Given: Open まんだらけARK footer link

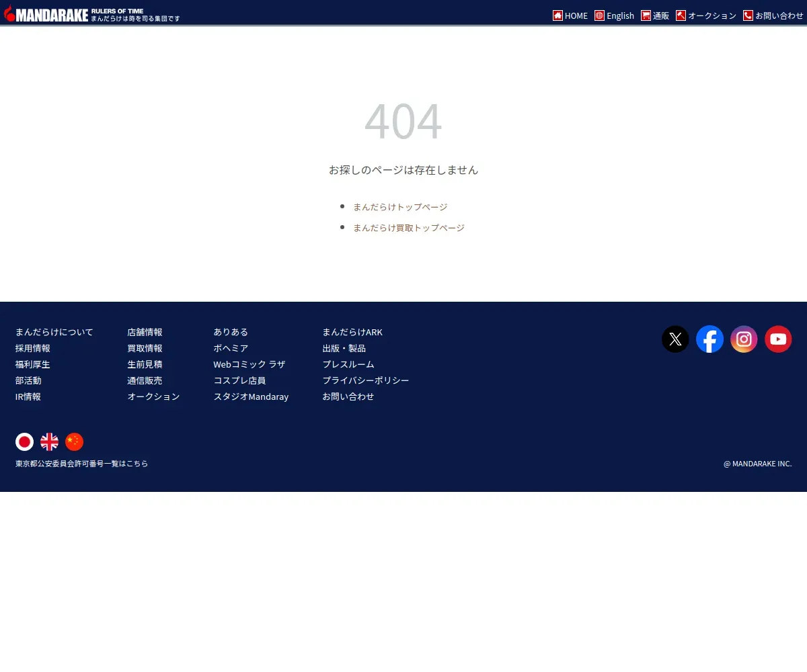Looking at the screenshot, I should click(352, 332).
